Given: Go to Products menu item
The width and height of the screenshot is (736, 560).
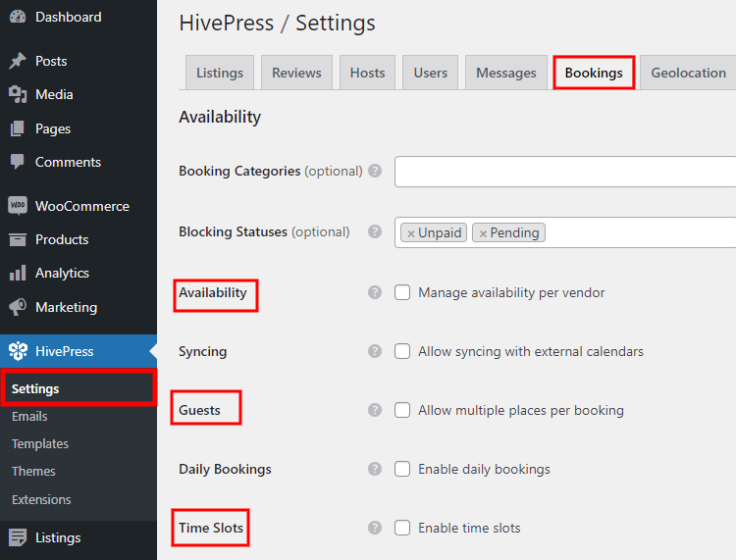Looking at the screenshot, I should point(79,239).
